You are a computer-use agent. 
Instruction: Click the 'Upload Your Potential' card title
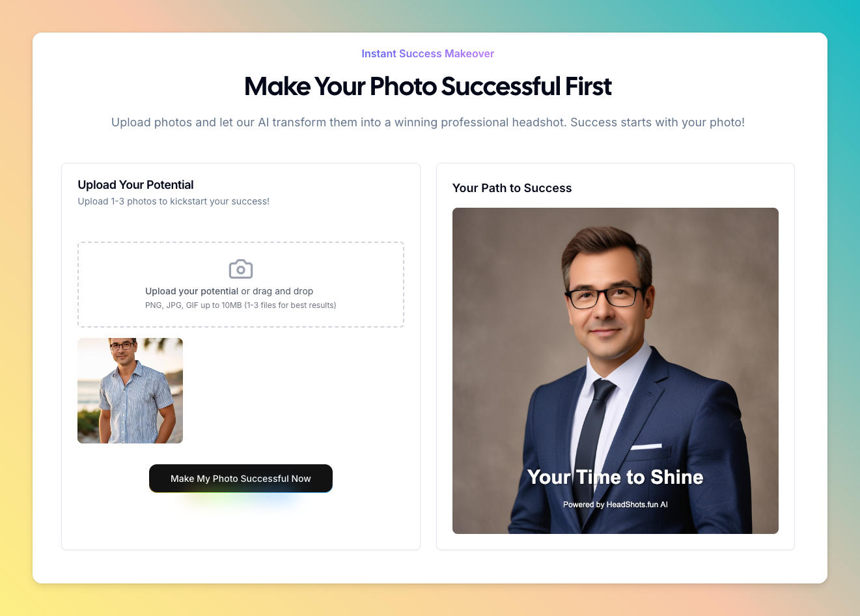click(135, 185)
